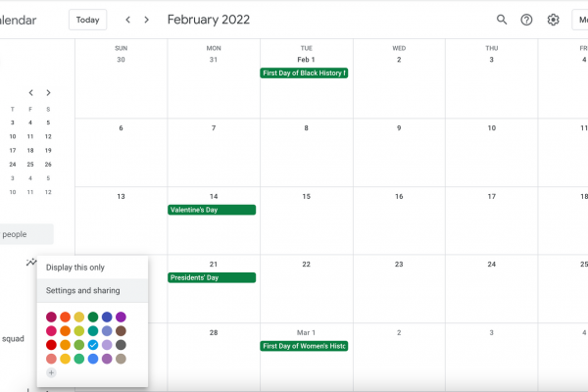Open First Day of Women's History event
The width and height of the screenshot is (588, 392).
pyautogui.click(x=304, y=346)
